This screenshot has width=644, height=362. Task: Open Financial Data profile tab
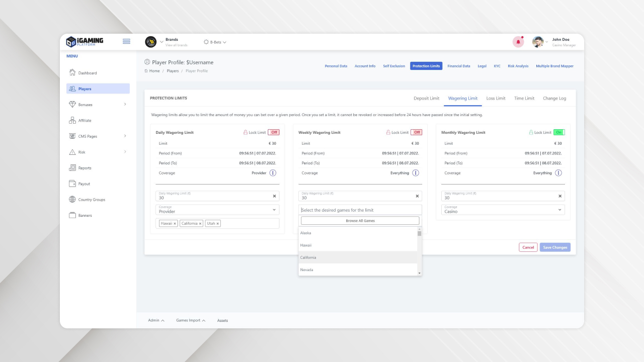(x=459, y=66)
